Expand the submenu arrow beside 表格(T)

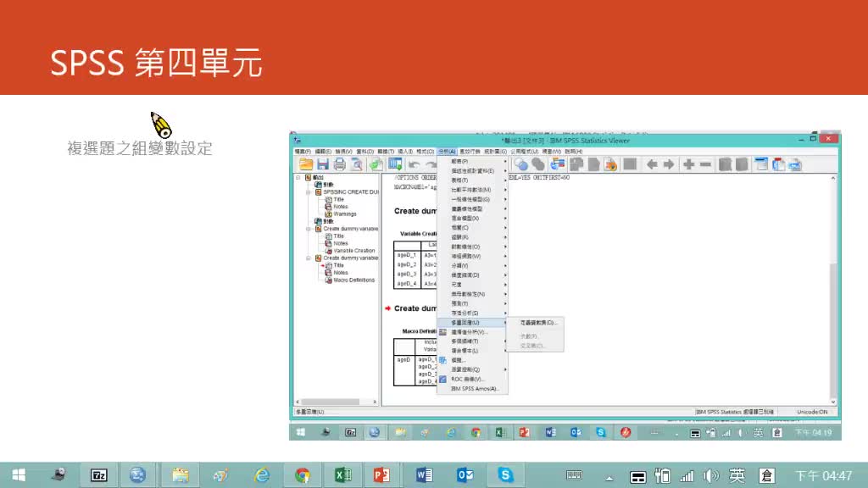(505, 180)
